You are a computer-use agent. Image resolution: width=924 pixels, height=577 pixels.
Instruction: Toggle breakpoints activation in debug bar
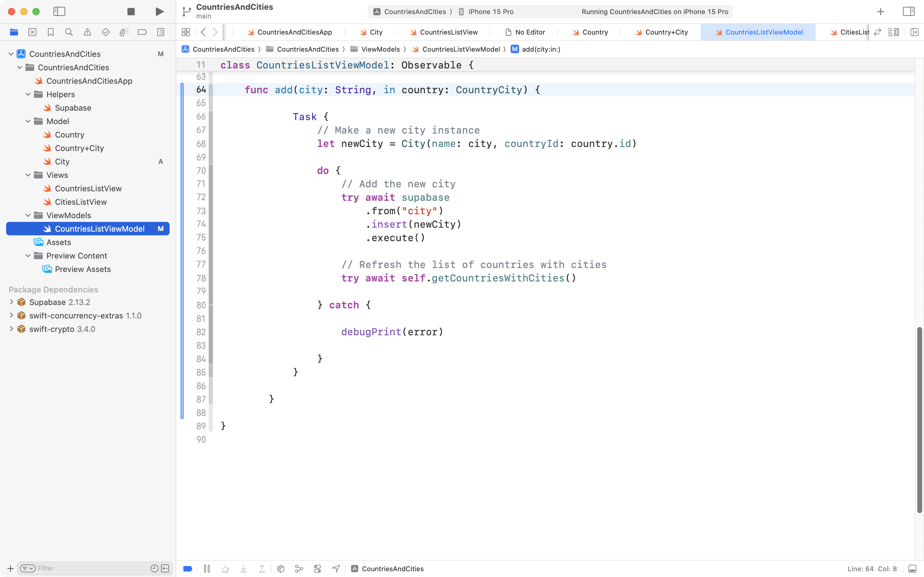(x=188, y=569)
